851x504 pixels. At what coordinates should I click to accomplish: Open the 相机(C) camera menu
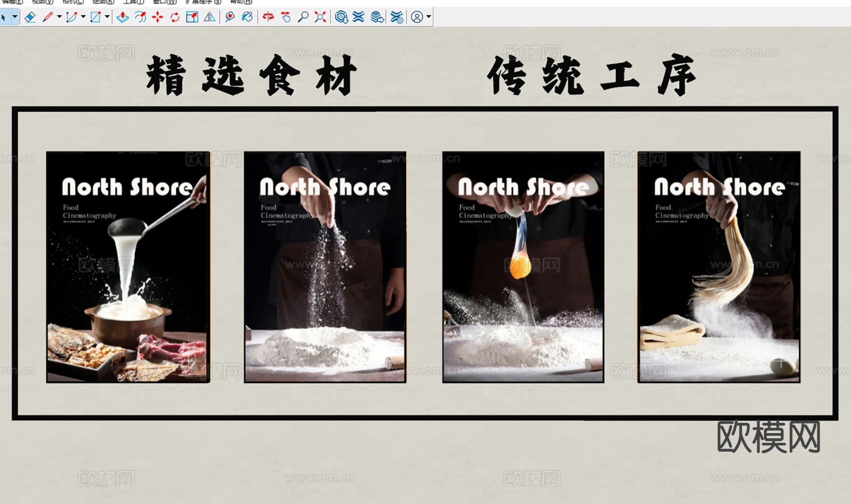73,2
